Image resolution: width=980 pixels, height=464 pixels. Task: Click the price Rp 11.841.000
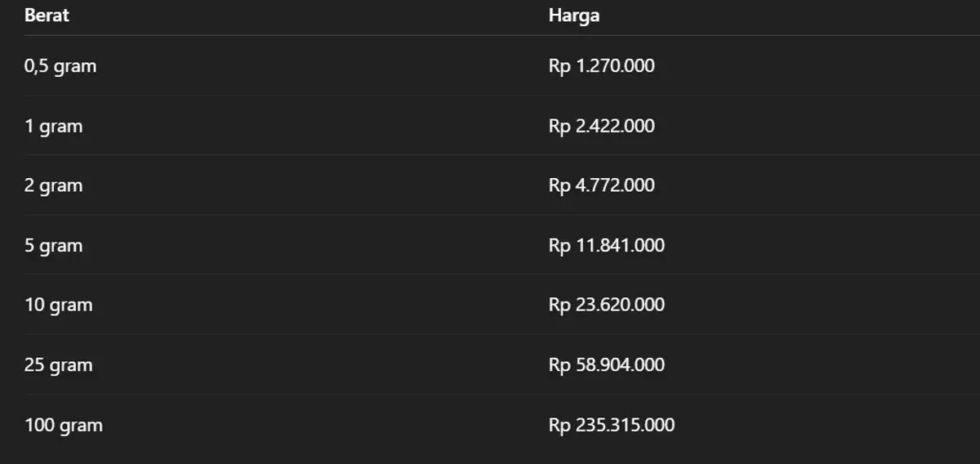[x=606, y=246]
